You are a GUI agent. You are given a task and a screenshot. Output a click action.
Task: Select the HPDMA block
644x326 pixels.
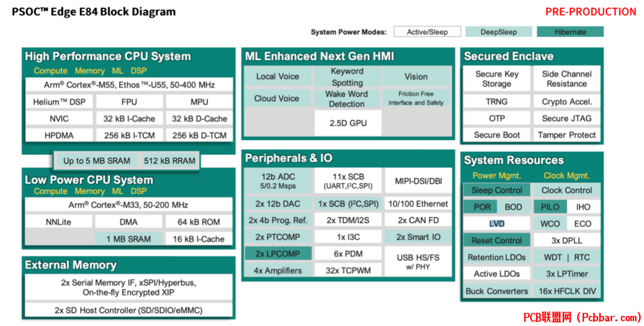pyautogui.click(x=59, y=136)
